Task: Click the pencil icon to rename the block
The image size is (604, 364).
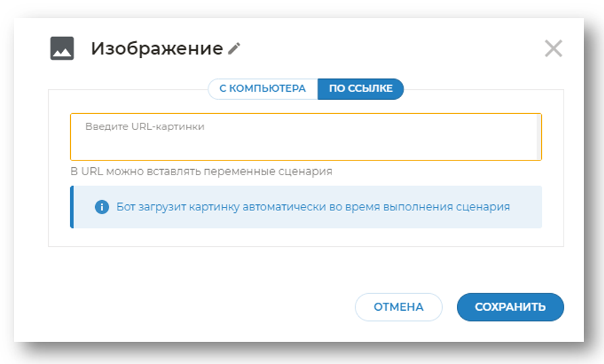Action: pos(234,49)
